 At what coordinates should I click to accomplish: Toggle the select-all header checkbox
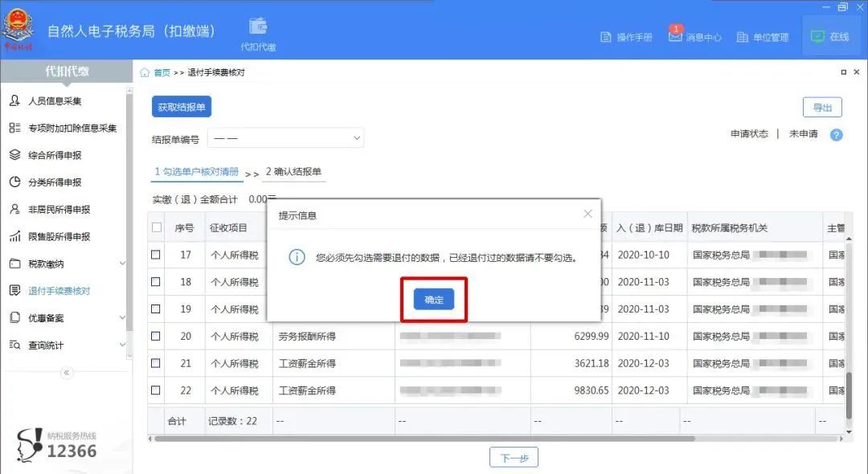coord(157,227)
